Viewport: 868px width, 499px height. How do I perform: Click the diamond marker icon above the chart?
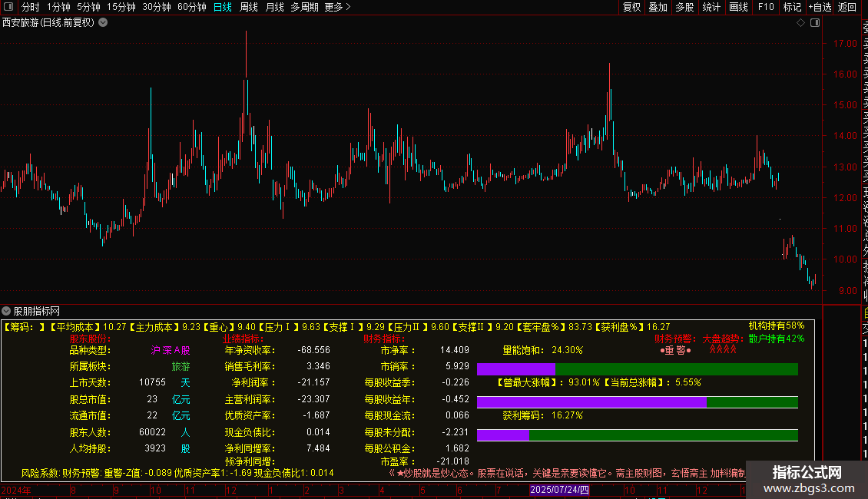click(800, 23)
